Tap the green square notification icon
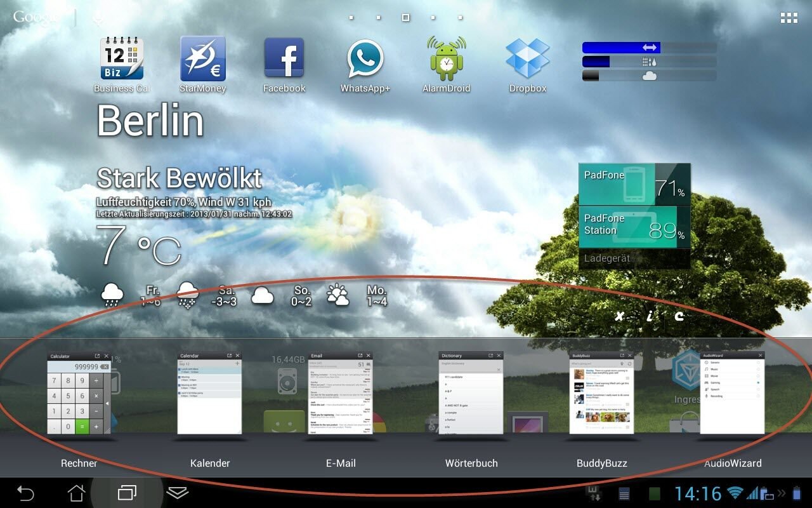The height and width of the screenshot is (508, 812). click(x=655, y=493)
